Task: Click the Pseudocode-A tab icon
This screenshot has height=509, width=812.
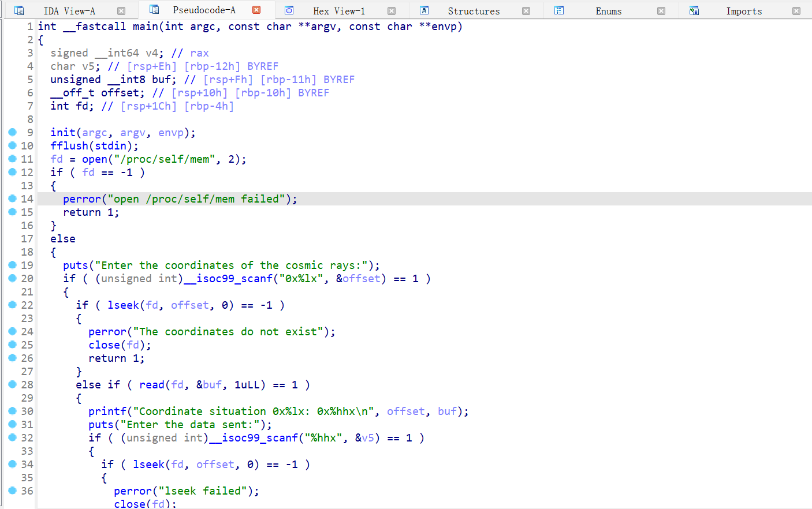Action: click(x=154, y=10)
